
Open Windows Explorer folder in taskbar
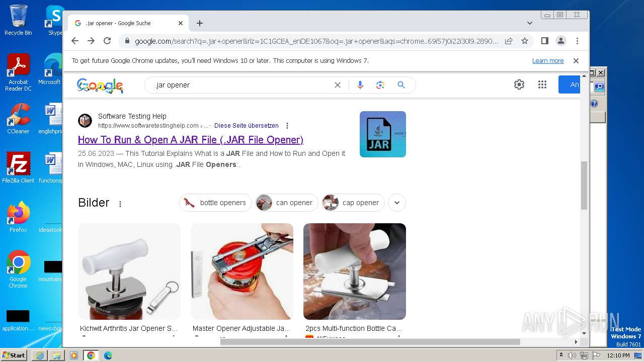point(57,355)
